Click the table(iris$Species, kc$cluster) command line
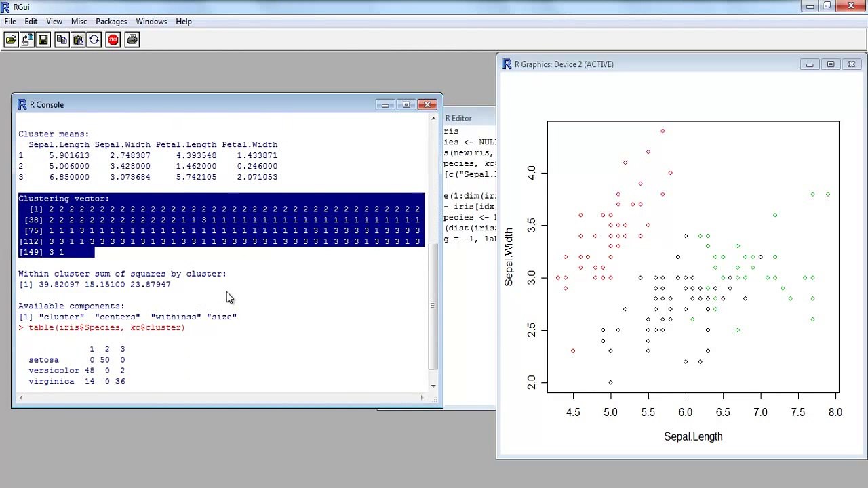The height and width of the screenshot is (488, 868). (102, 327)
